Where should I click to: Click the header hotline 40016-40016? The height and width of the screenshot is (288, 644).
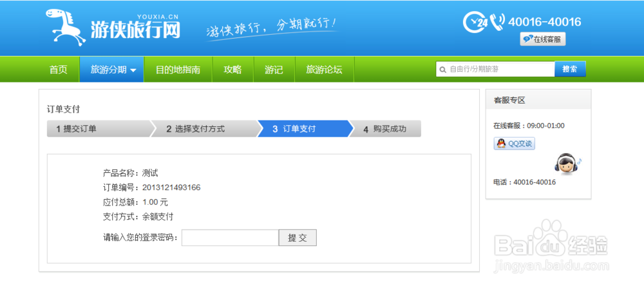click(545, 22)
